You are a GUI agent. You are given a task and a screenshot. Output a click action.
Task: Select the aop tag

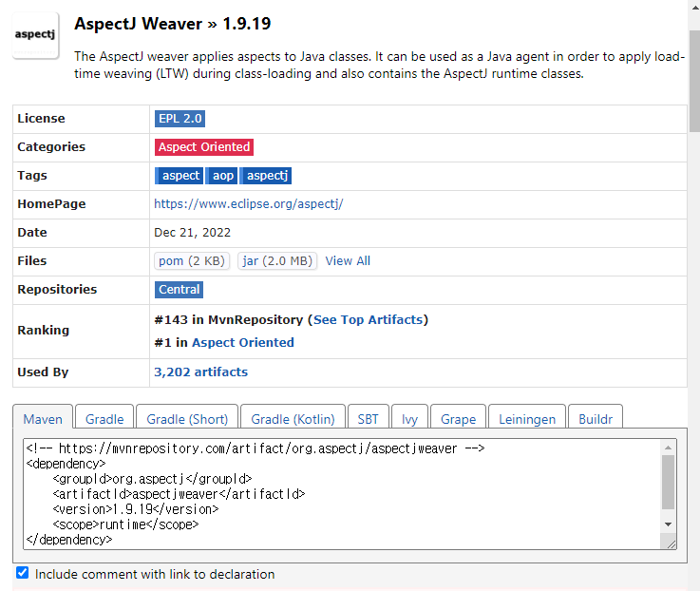(x=222, y=176)
